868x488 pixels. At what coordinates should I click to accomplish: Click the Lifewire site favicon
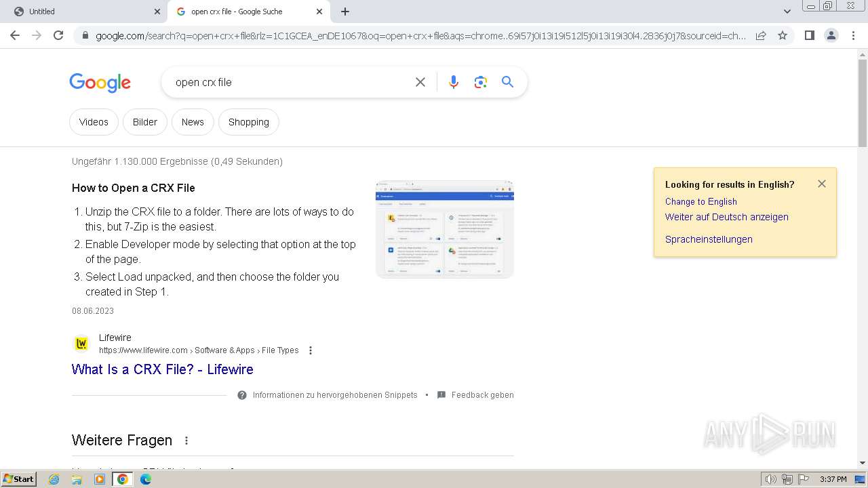coord(81,344)
